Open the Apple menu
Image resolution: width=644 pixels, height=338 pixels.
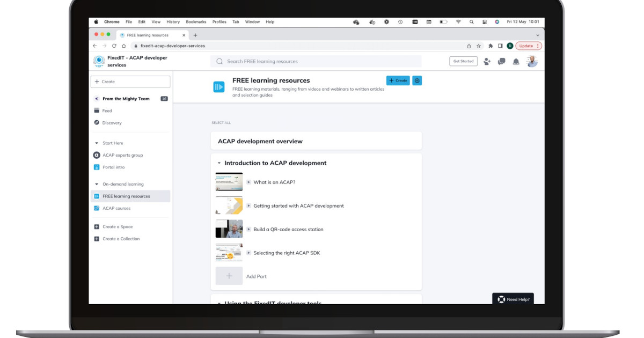96,22
